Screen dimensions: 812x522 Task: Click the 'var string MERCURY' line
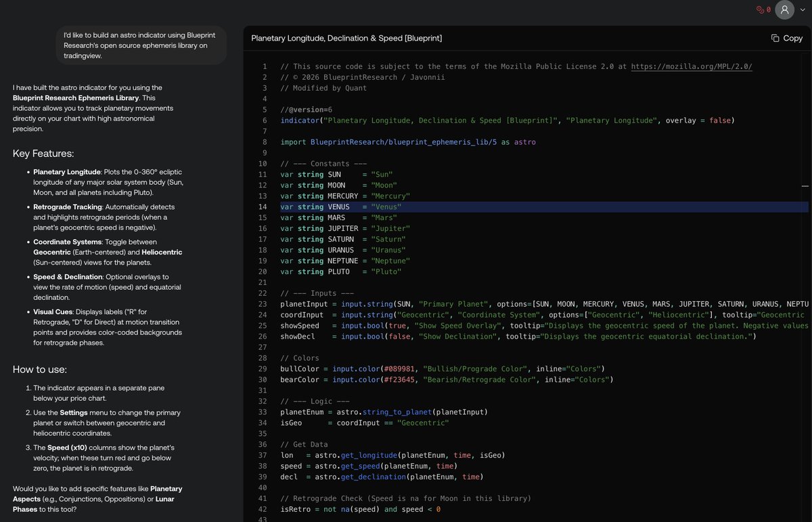(x=345, y=196)
